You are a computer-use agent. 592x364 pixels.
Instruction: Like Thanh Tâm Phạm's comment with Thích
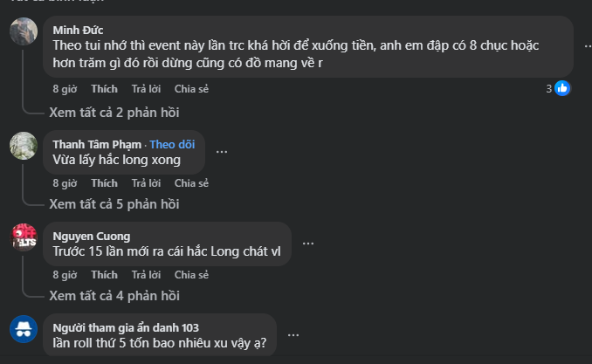click(x=104, y=183)
